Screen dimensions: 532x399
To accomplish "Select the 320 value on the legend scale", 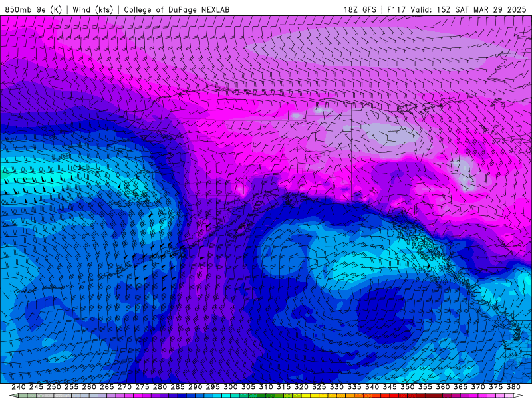I will click(x=301, y=387).
